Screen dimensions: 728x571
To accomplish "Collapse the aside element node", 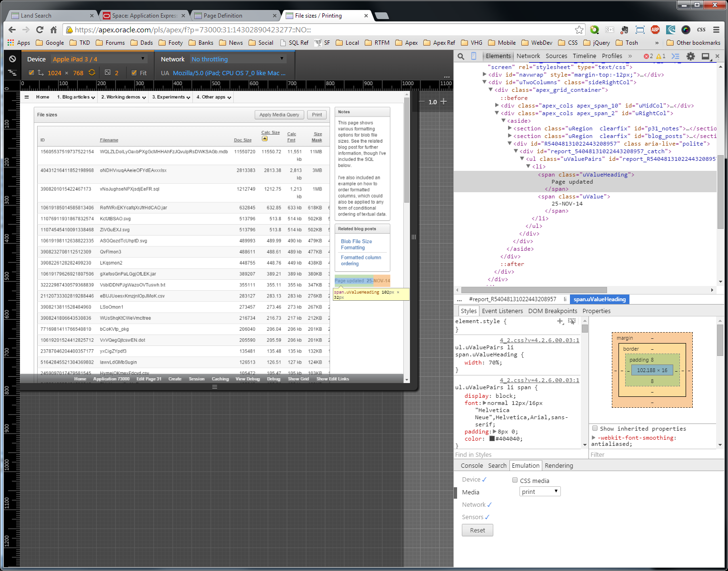I will click(x=503, y=120).
